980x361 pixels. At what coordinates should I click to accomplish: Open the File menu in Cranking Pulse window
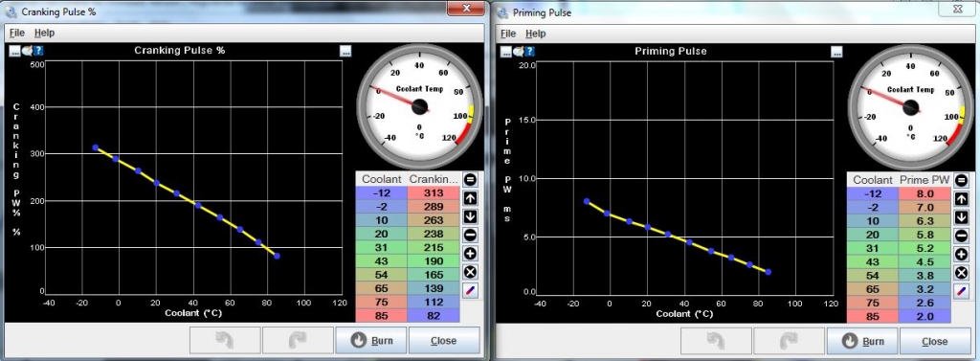(x=17, y=33)
